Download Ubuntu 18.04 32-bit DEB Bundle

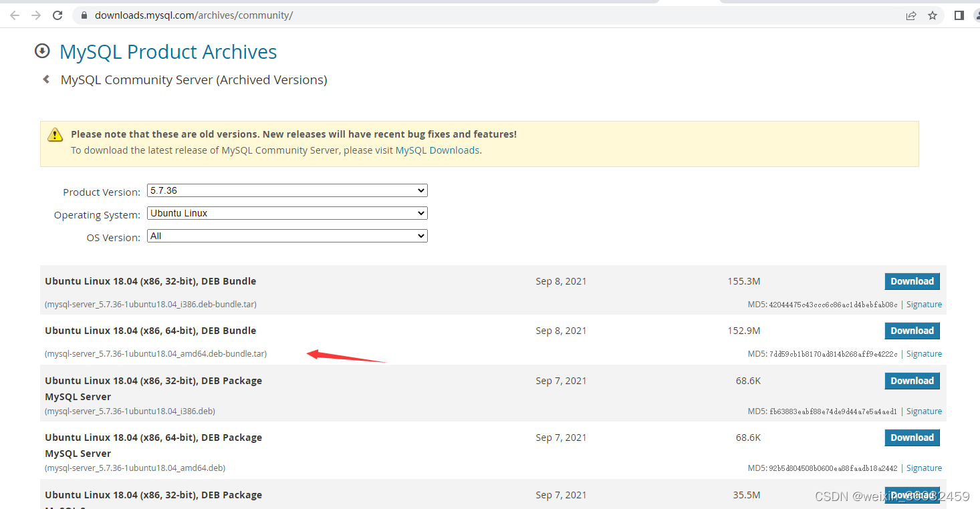(x=912, y=281)
